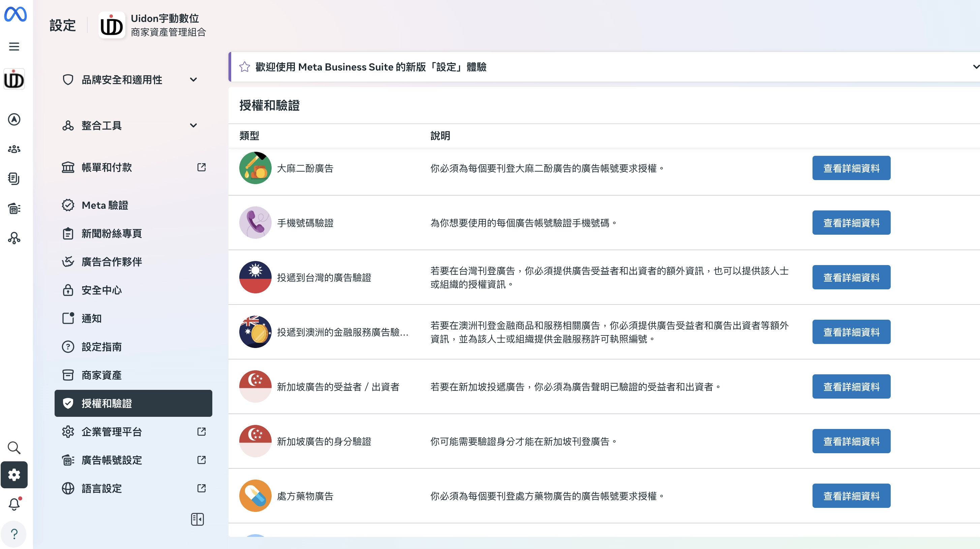980x549 pixels.
Task: Open 商家資產 in sidebar
Action: [133, 375]
